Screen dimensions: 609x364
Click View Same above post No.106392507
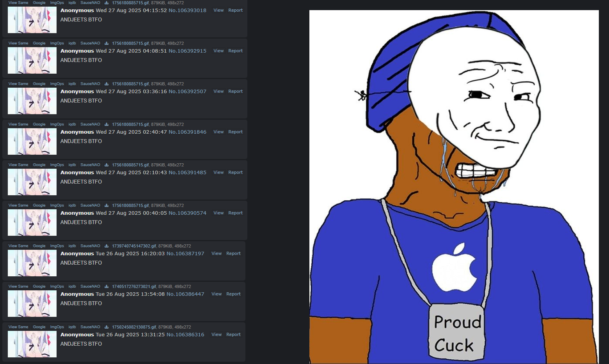point(18,84)
